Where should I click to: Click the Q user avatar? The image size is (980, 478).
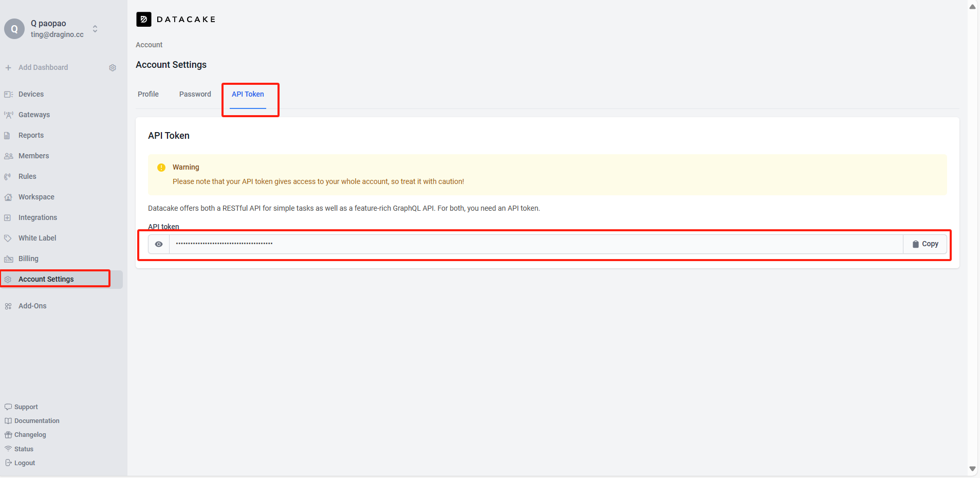pos(14,29)
